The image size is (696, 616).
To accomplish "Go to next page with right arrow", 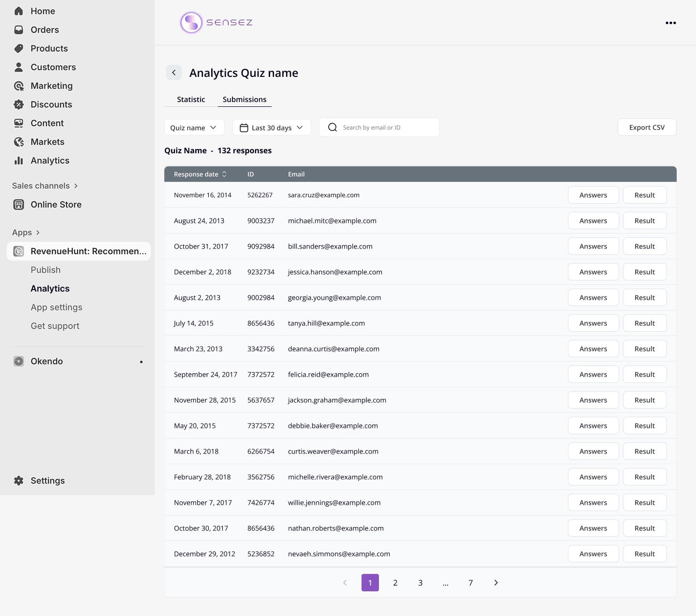I will (496, 583).
